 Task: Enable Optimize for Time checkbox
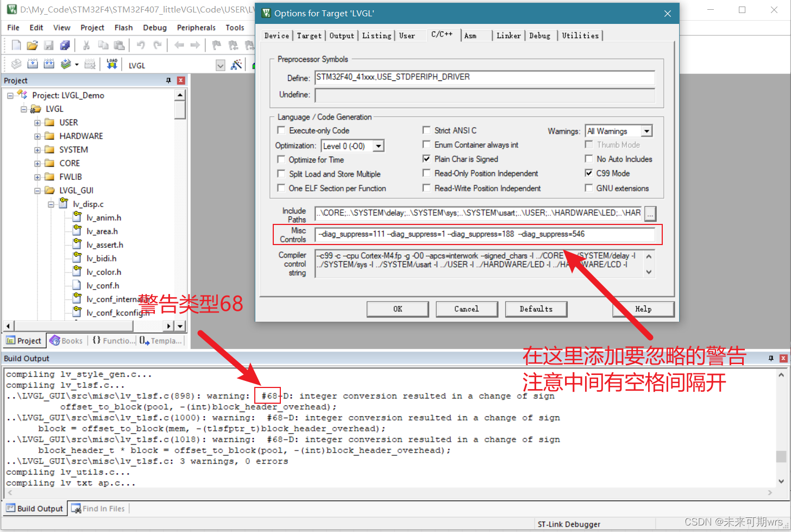(x=281, y=159)
